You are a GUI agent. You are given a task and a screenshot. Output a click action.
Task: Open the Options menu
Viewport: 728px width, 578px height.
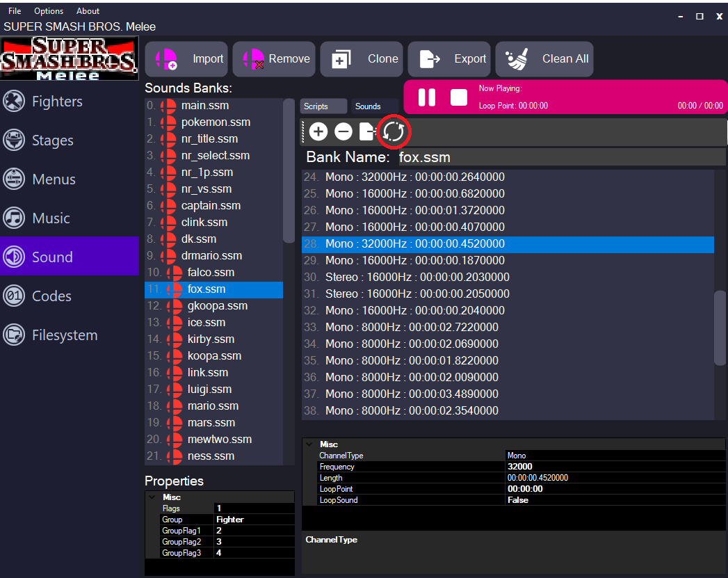49,11
